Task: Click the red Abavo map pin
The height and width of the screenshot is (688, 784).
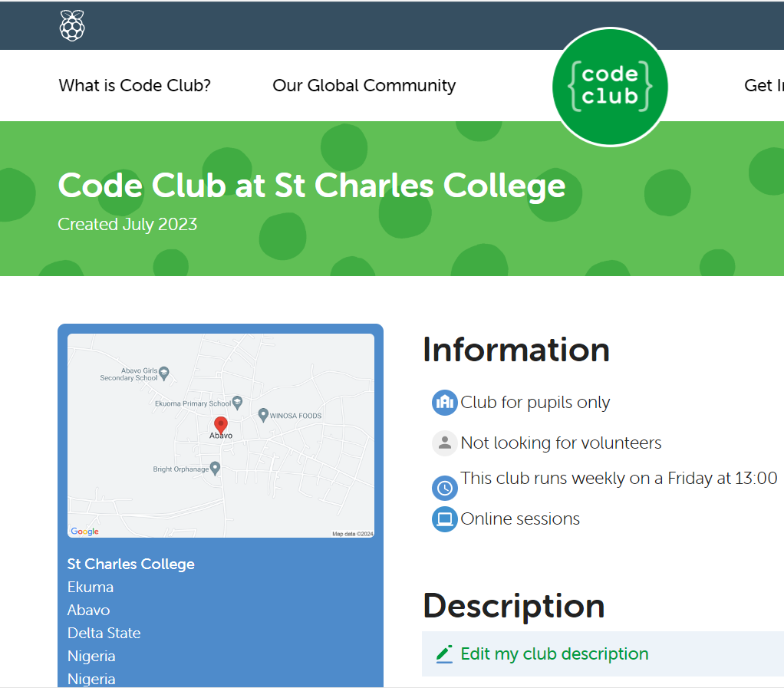Action: coord(220,425)
